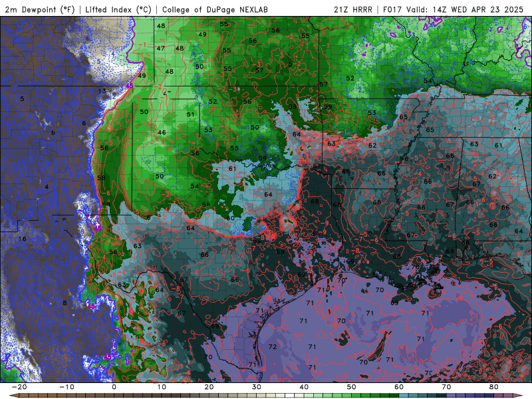Click the '30' color scale label
Image resolution: width=532 pixels, height=399 pixels.
(x=257, y=387)
